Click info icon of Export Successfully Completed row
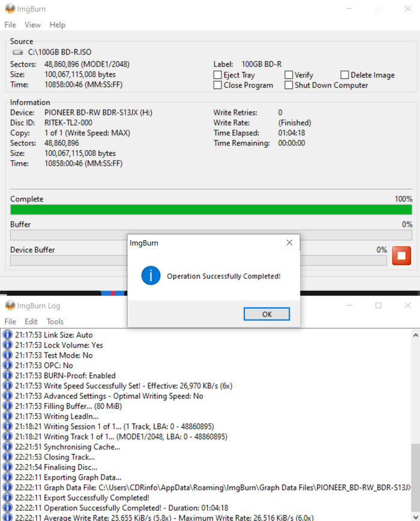This screenshot has width=420, height=521. 7,498
